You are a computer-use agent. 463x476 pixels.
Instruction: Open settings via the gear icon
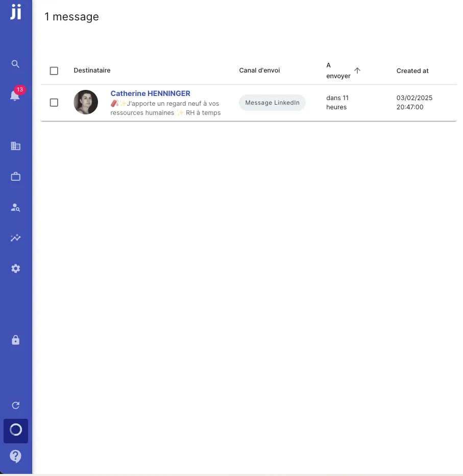coord(15,268)
